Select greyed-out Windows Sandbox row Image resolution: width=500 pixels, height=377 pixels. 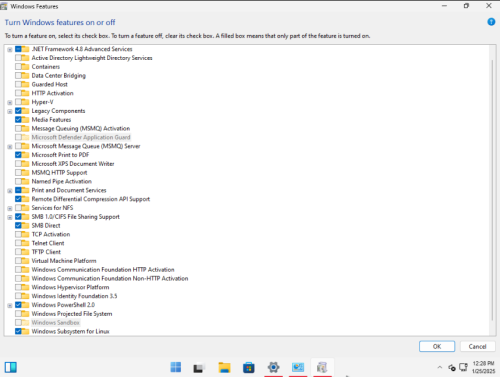(55, 322)
